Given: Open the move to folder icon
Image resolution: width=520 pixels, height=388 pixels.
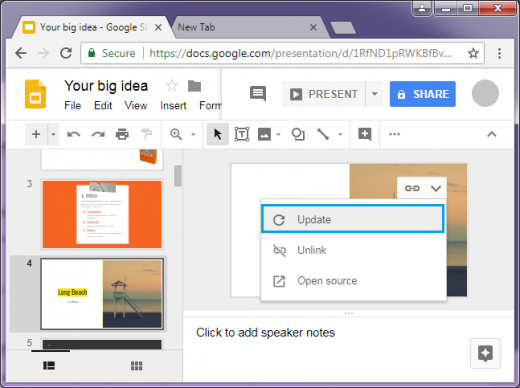Looking at the screenshot, I should pyautogui.click(x=194, y=86).
